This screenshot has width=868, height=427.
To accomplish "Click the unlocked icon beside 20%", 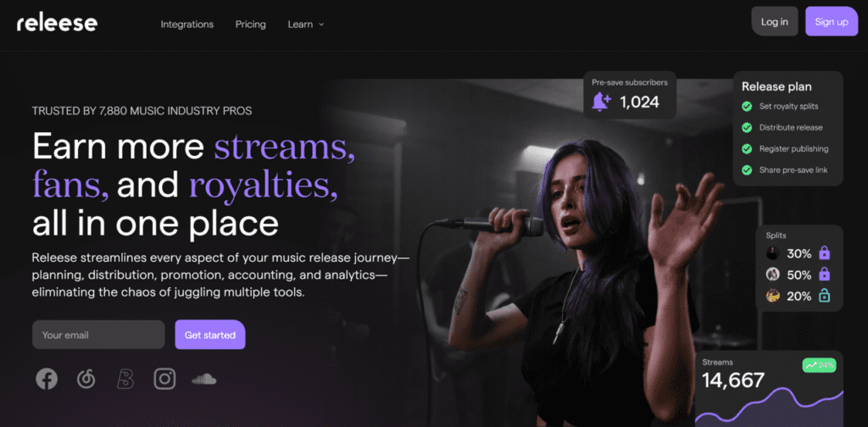I will coord(824,296).
